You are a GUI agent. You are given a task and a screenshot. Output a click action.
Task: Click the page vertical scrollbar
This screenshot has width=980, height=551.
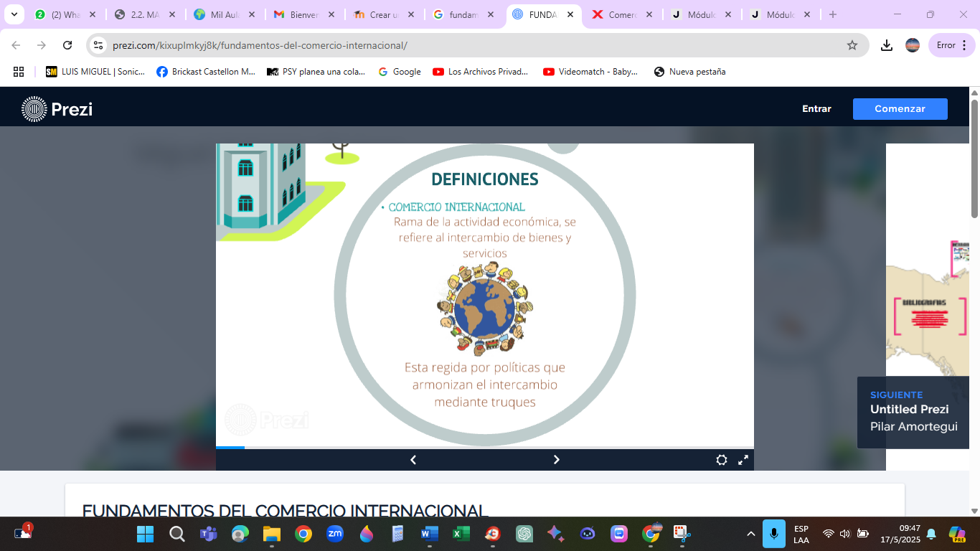pyautogui.click(x=974, y=158)
